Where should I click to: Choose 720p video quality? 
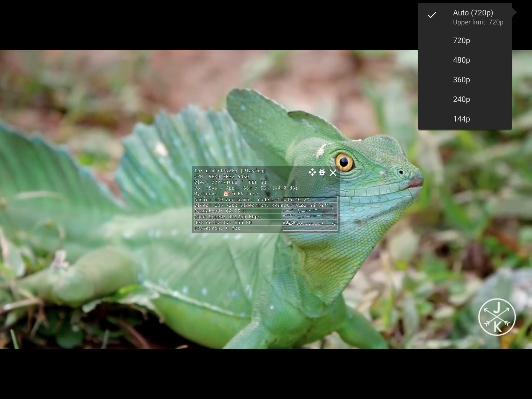coord(461,40)
